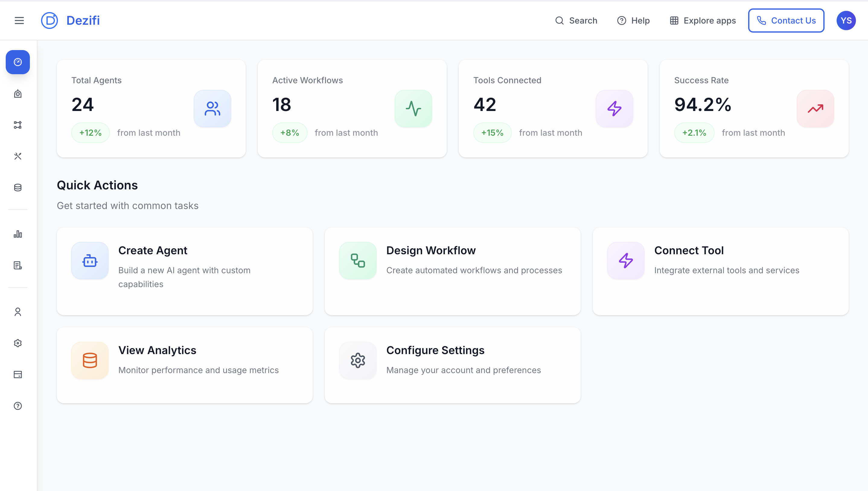Select the Profile person icon in sidebar

point(18,312)
